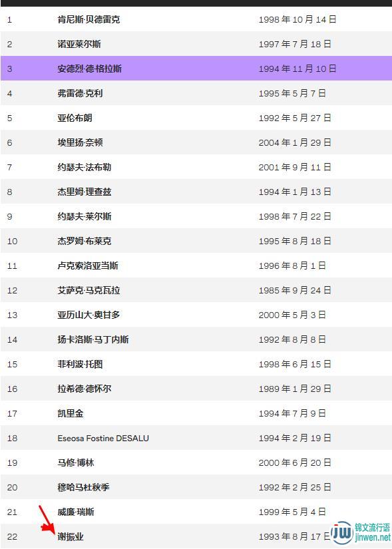Viewport: 392px width, 549px height.
Task: Open 约瑟夫·莱尔斯 entry
Action: pos(85,216)
